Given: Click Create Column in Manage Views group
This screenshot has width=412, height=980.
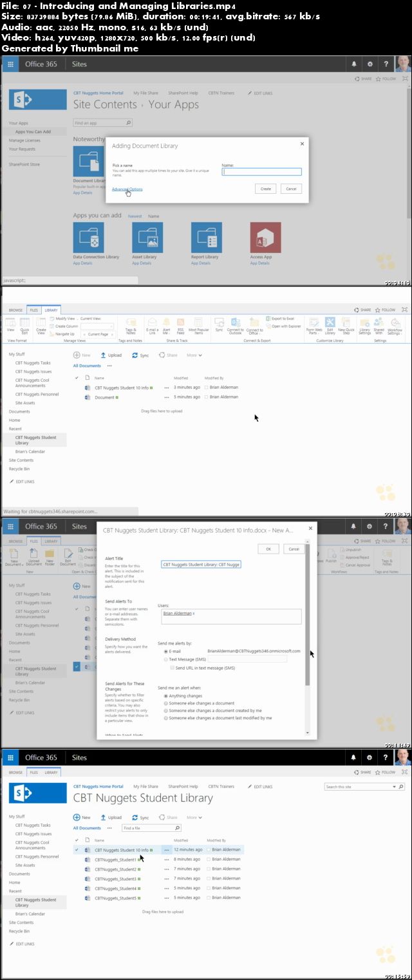Looking at the screenshot, I should click(64, 326).
